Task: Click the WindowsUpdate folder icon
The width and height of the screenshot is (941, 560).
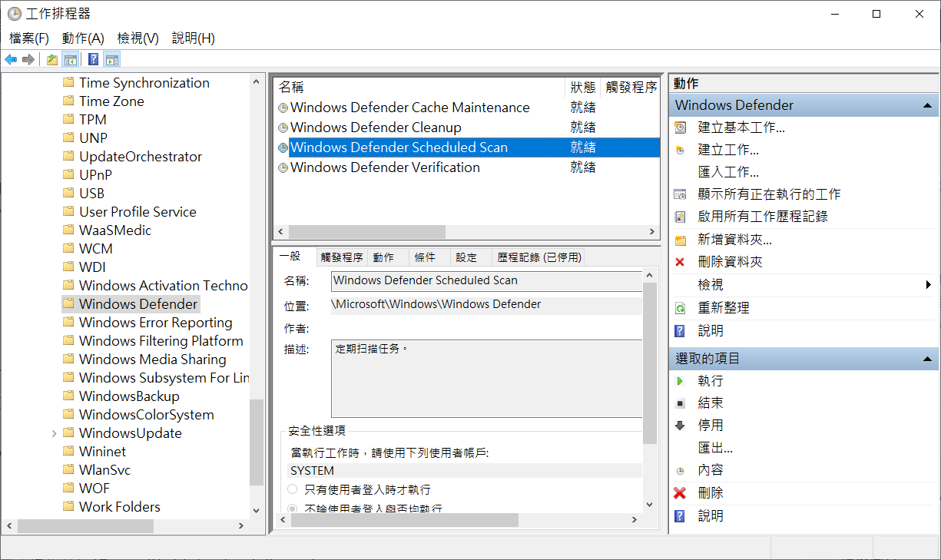Action: pos(68,432)
